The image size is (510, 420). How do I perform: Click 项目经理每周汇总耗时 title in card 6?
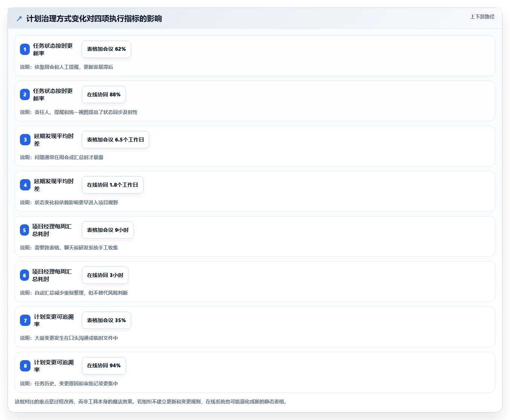point(52,275)
